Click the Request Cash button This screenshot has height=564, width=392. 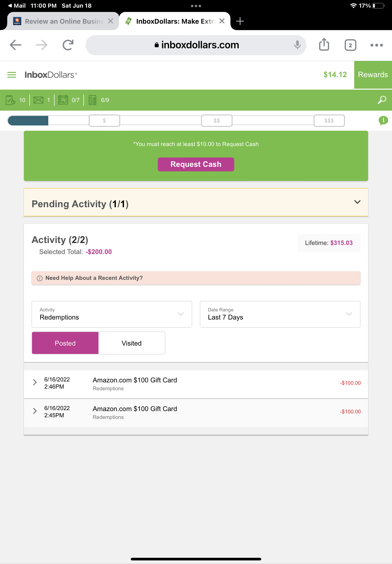[196, 164]
